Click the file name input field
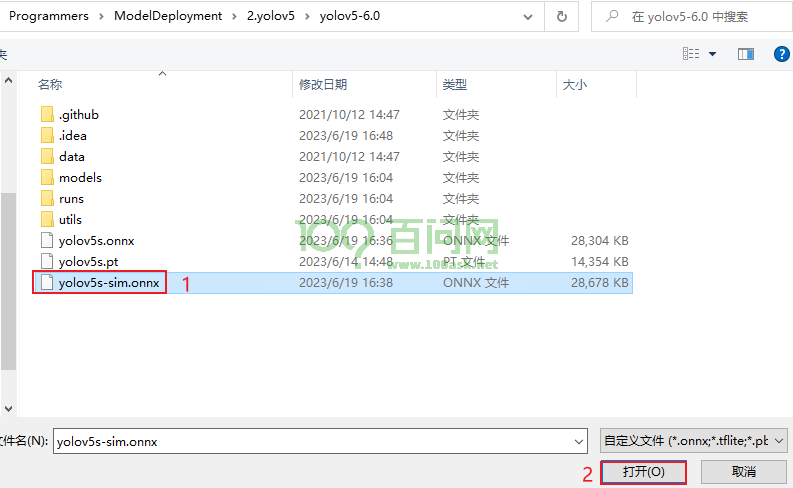793x488 pixels. click(310, 440)
